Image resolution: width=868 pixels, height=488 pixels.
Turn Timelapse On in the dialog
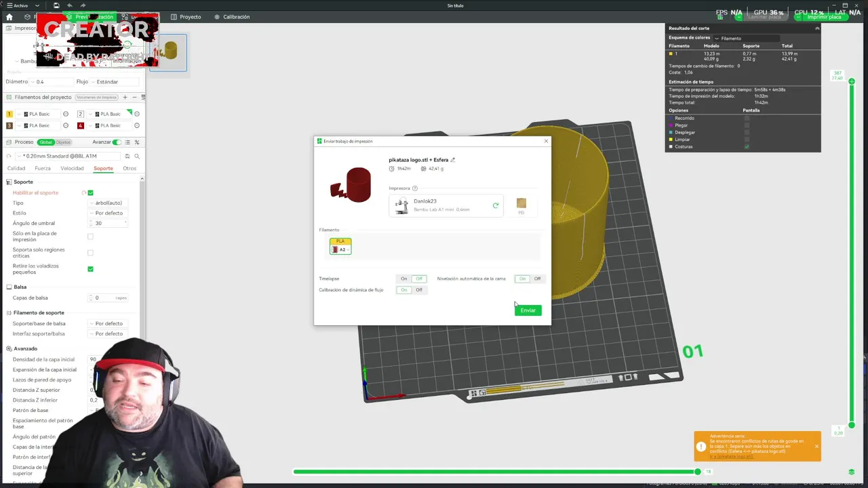[403, 279]
